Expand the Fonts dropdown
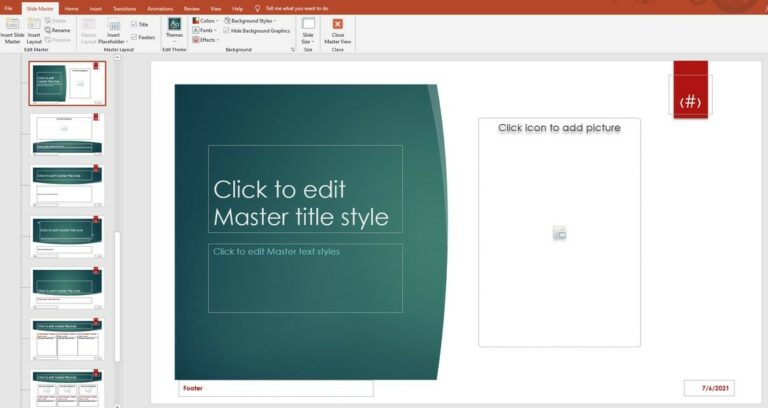768x408 pixels. 204,30
